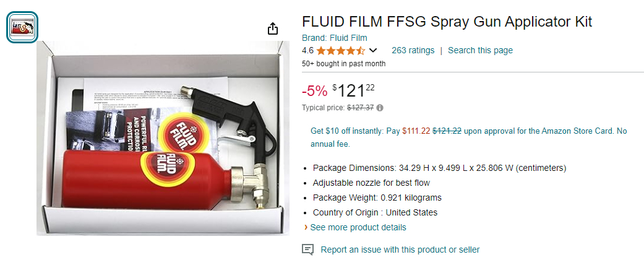This screenshot has width=644, height=265.
Task: Expand See more product details
Action: pos(358,227)
